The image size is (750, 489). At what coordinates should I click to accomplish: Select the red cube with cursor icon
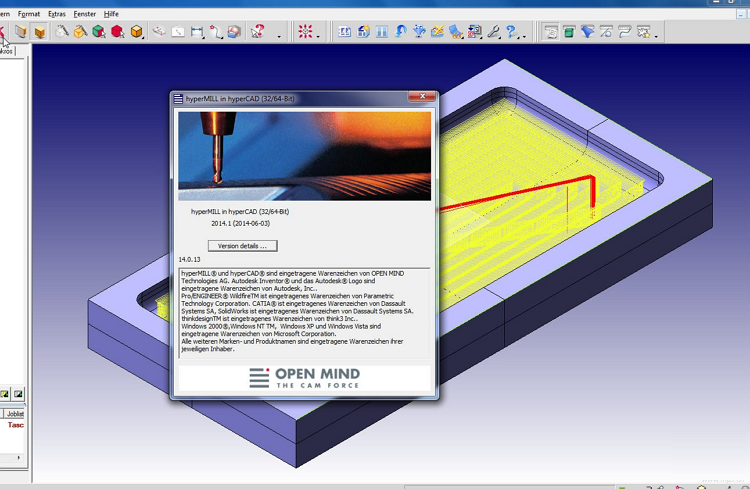pyautogui.click(x=118, y=32)
